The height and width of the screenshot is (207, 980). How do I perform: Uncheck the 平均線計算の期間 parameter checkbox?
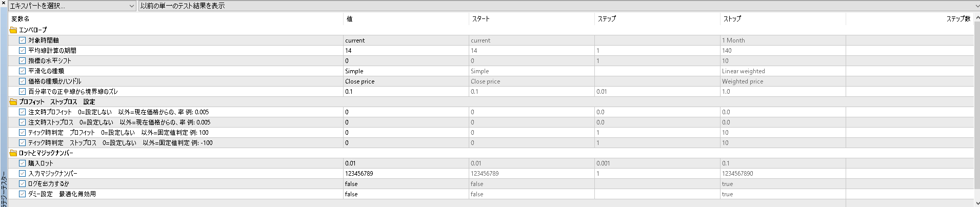(22, 51)
